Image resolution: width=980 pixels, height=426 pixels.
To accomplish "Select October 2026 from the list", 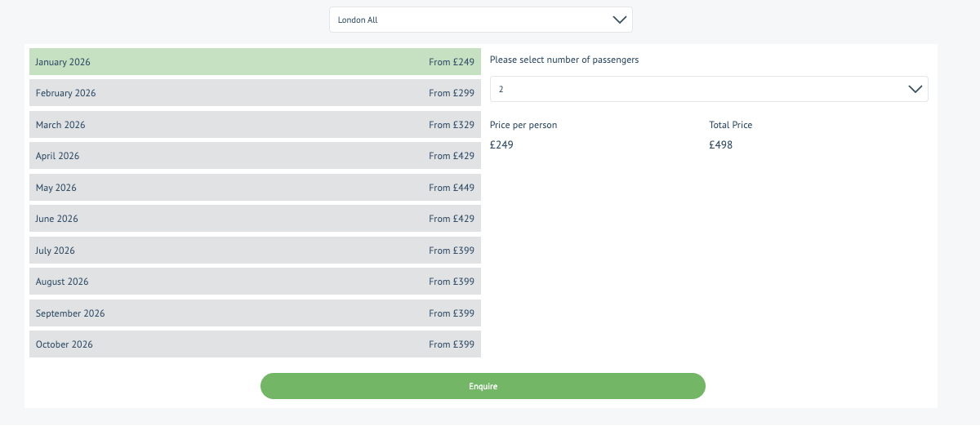I will (x=255, y=344).
